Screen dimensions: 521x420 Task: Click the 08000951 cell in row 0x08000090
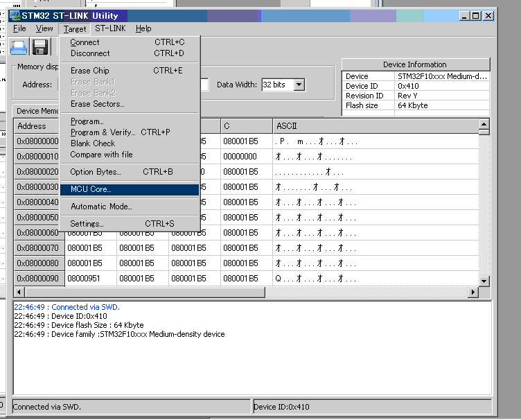pos(91,279)
